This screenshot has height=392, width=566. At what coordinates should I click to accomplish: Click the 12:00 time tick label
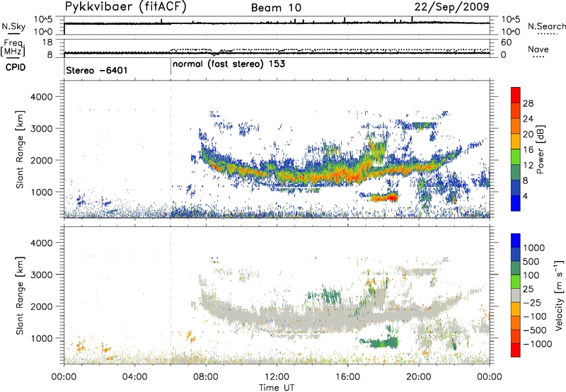[x=277, y=377]
